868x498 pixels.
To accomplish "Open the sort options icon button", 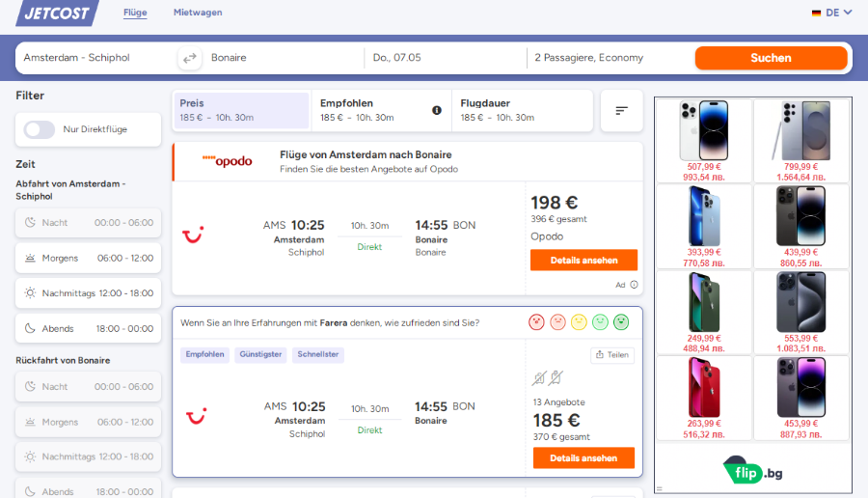I will (x=622, y=111).
